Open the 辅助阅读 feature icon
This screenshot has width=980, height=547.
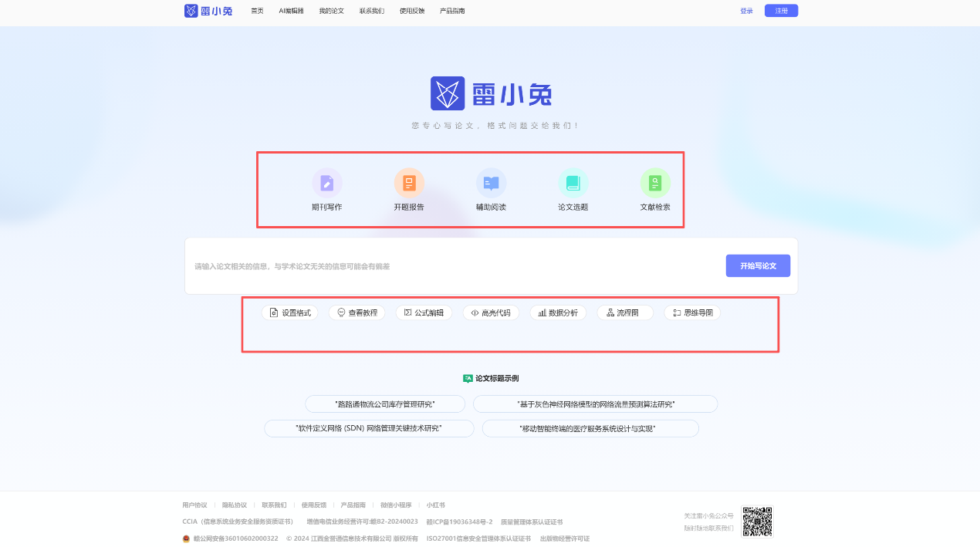tap(492, 183)
